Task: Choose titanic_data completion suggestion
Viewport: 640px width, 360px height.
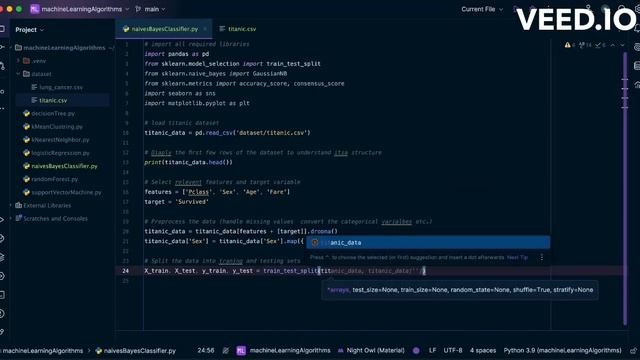Action: click(x=428, y=242)
